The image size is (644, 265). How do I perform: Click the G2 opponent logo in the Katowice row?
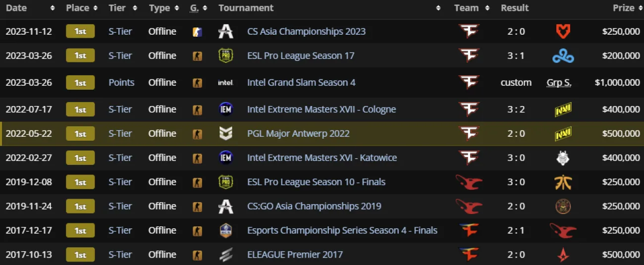(x=563, y=158)
